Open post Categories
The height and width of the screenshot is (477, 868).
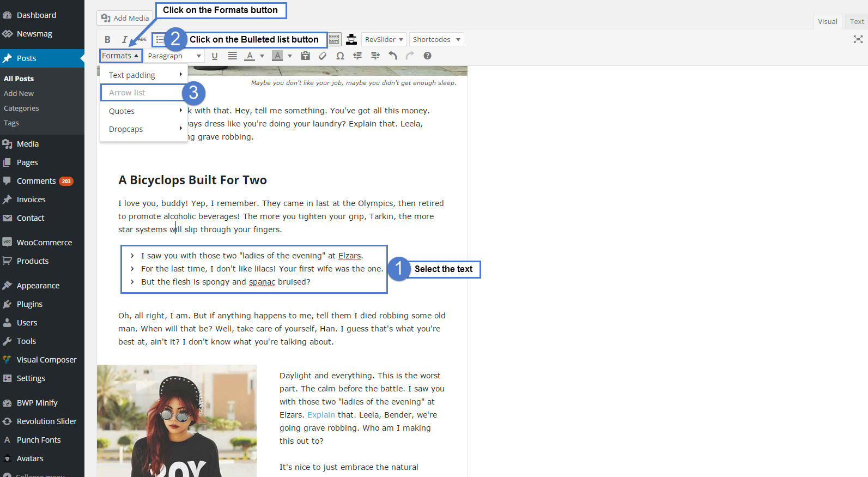[x=21, y=108]
